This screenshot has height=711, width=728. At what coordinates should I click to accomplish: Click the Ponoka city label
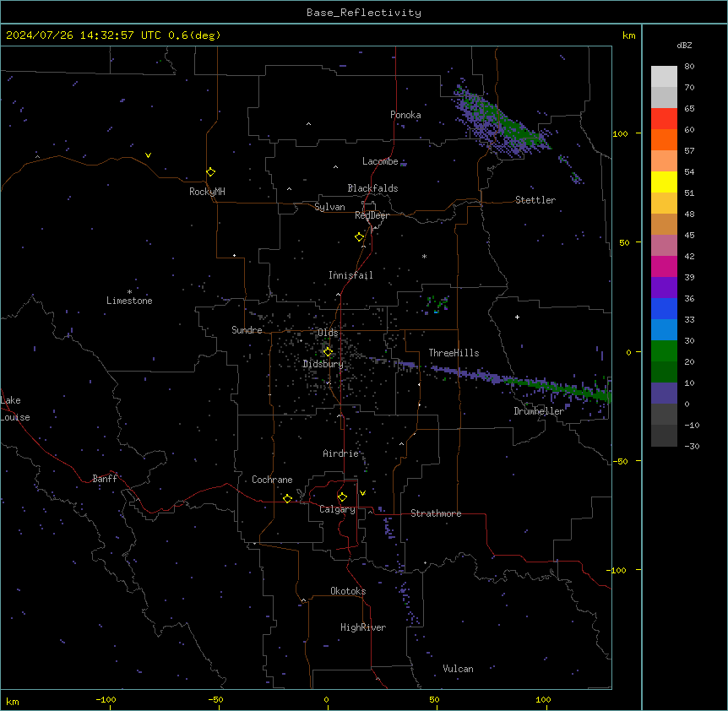405,115
